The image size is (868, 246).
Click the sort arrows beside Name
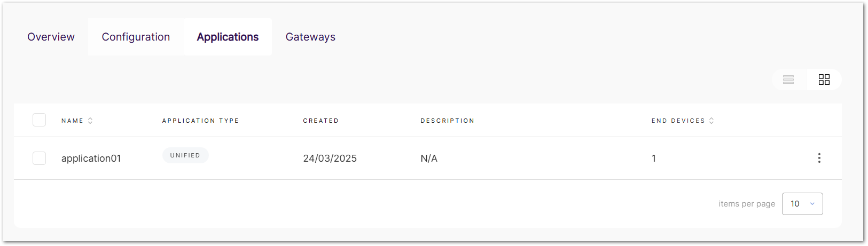90,121
